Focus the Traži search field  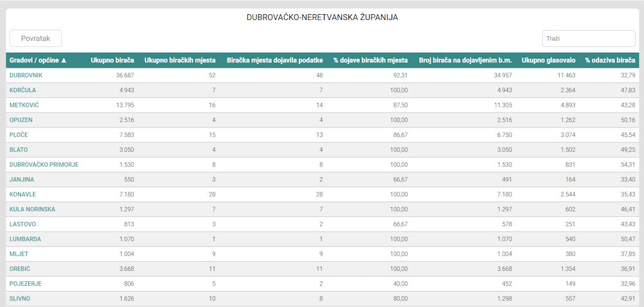[589, 39]
